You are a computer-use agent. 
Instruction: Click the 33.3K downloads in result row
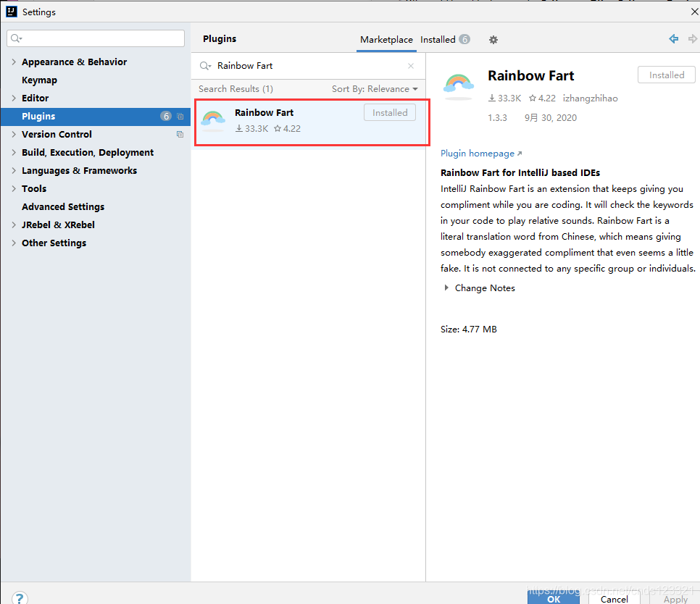251,128
